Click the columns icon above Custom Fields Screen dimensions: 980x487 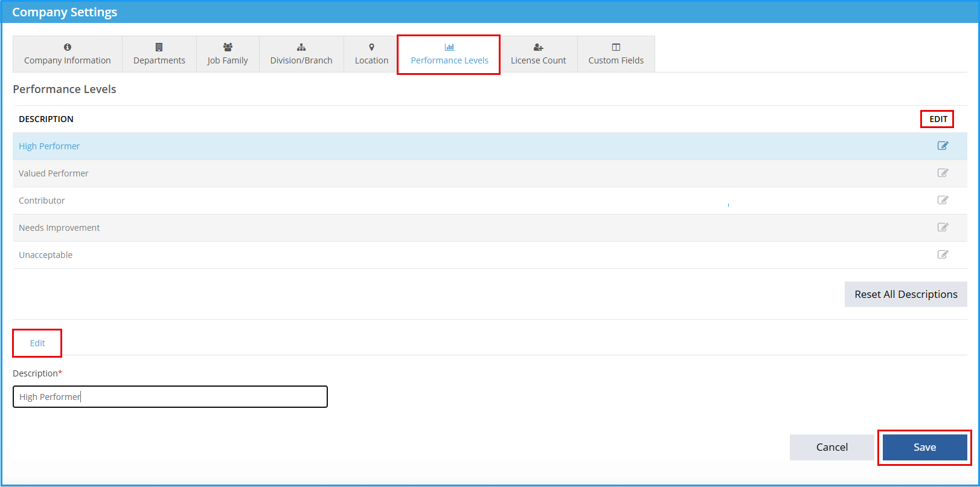(x=616, y=47)
